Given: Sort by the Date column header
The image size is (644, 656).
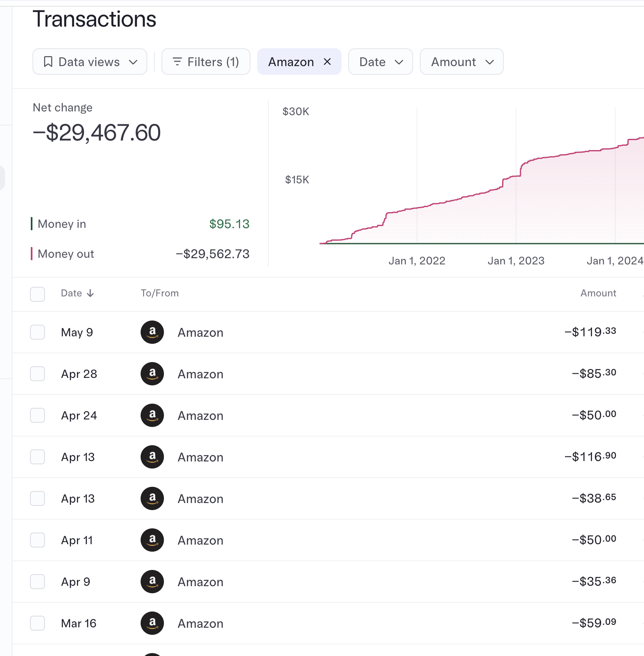Looking at the screenshot, I should pos(77,293).
